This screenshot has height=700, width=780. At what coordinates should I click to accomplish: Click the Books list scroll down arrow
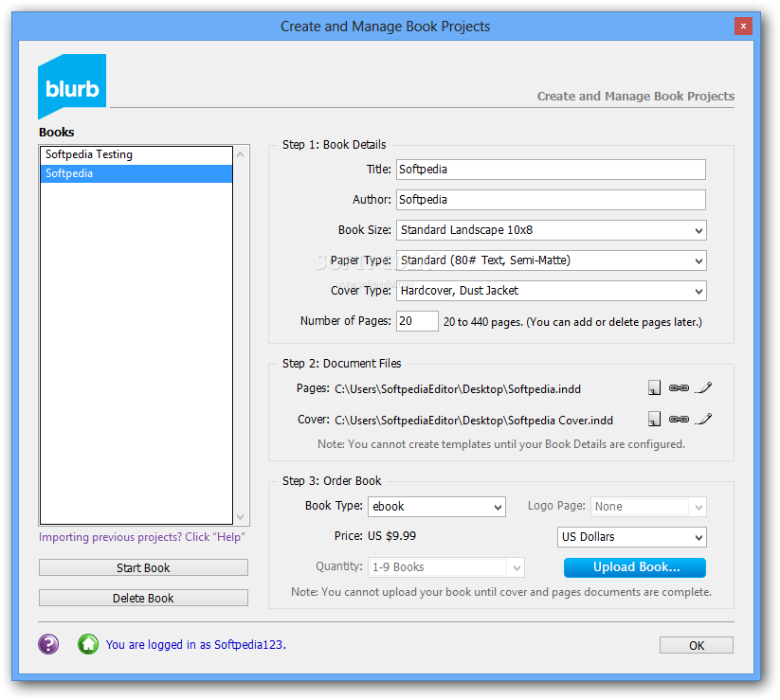(x=241, y=516)
